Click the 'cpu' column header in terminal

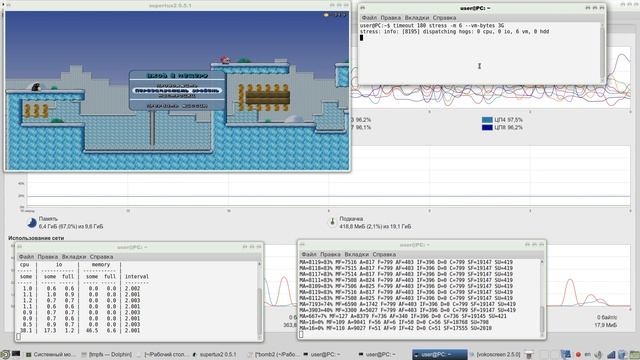tap(24, 265)
